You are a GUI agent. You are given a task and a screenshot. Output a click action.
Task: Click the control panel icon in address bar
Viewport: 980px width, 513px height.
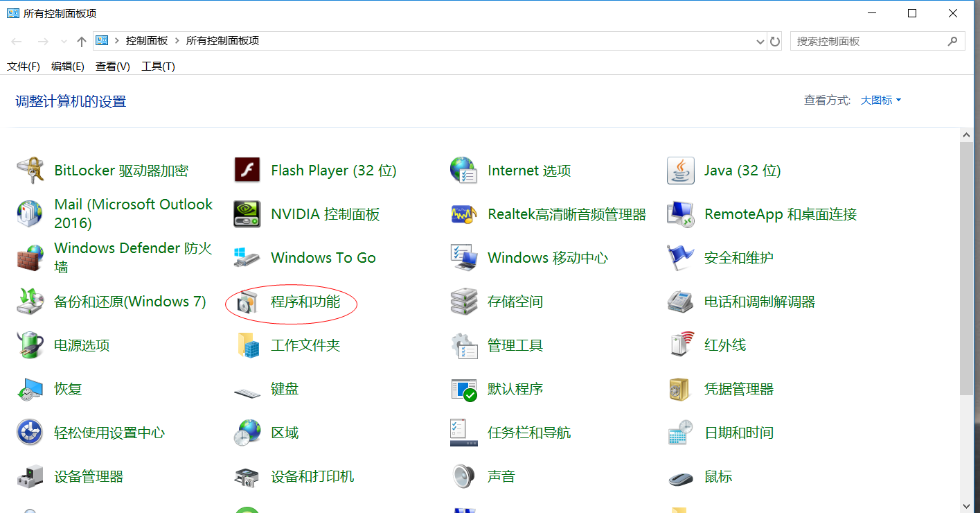point(102,41)
